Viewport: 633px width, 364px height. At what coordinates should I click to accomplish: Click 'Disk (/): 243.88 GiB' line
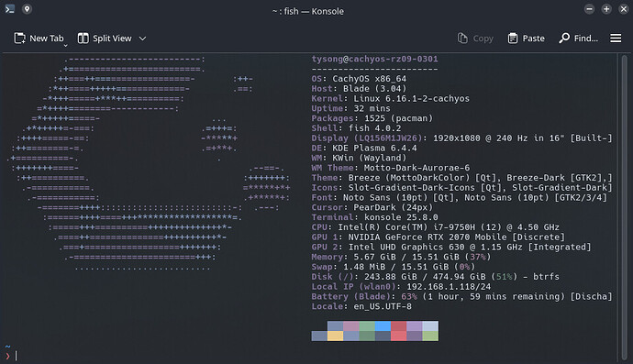435,276
